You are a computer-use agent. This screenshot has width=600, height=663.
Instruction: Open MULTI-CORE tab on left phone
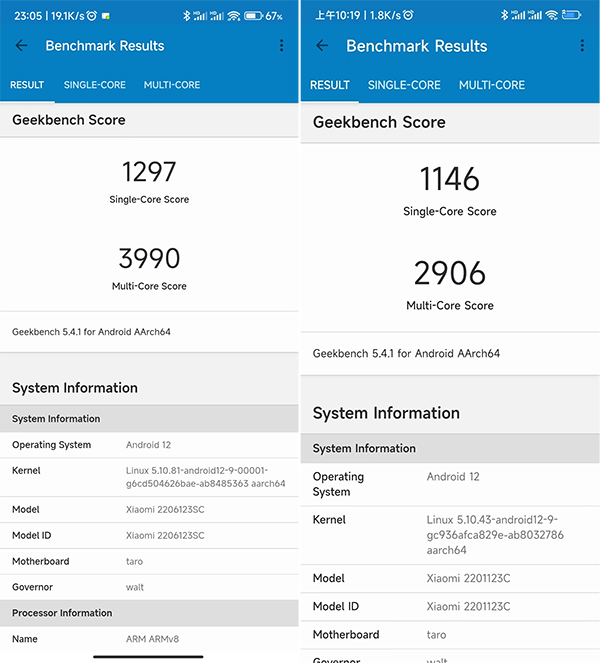click(x=172, y=85)
